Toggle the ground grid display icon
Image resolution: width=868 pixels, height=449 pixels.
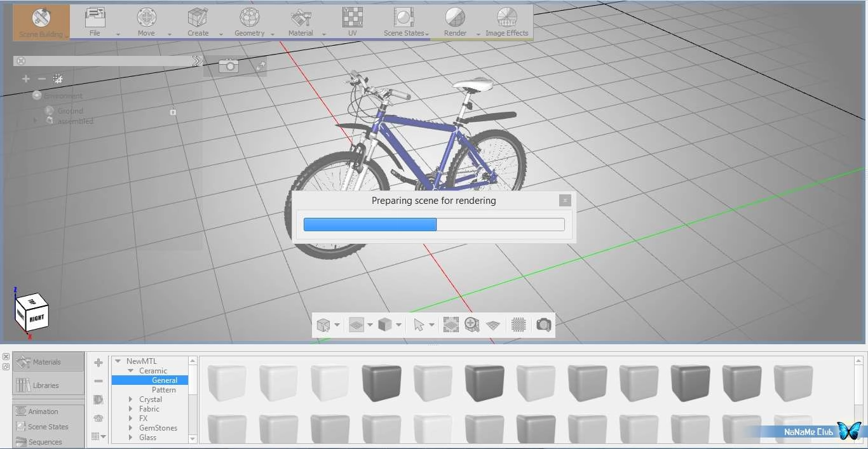(356, 325)
